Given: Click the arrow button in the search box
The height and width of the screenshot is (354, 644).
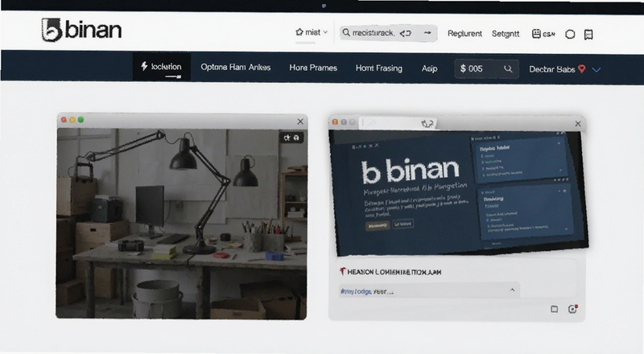Looking at the screenshot, I should [x=427, y=32].
